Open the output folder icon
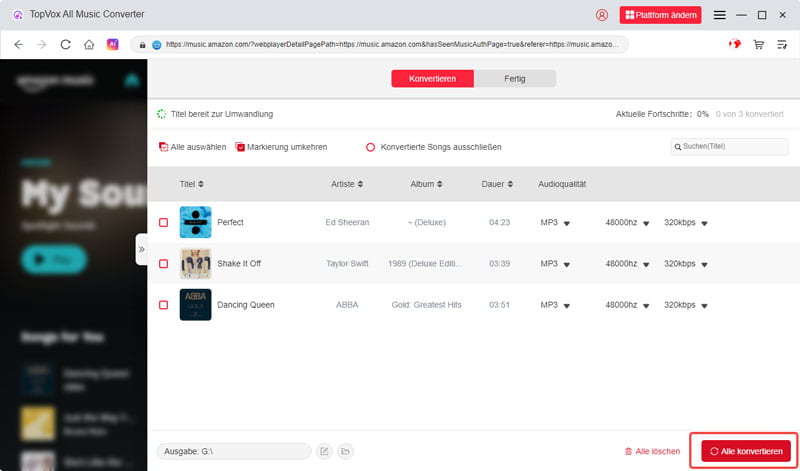The height and width of the screenshot is (471, 800). pos(345,452)
